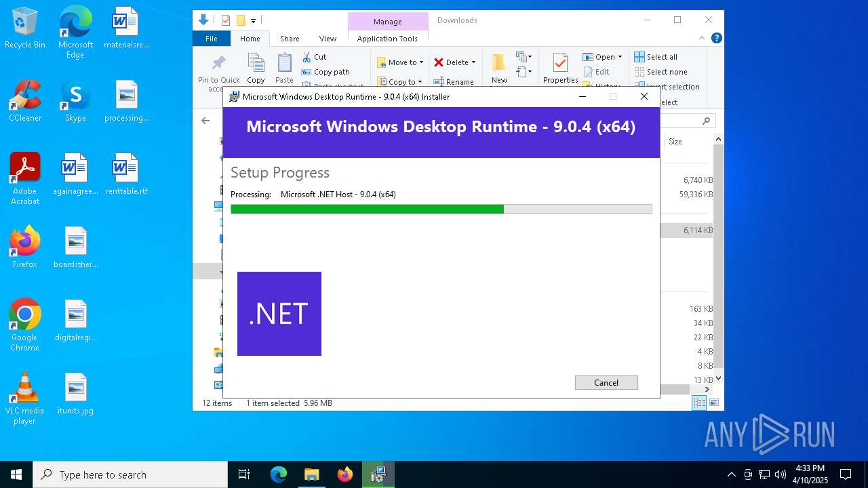868x488 pixels.
Task: Click the Properties icon in the ribbon
Action: (x=560, y=63)
